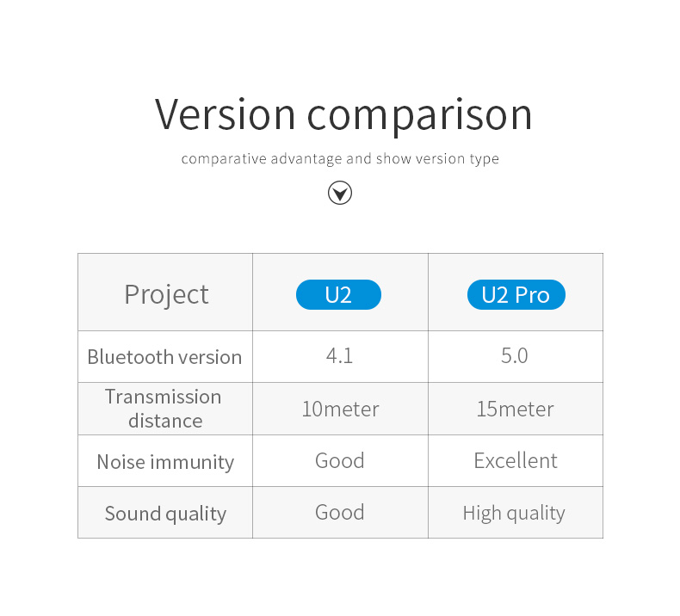Select the Sound quality row label

(165, 513)
